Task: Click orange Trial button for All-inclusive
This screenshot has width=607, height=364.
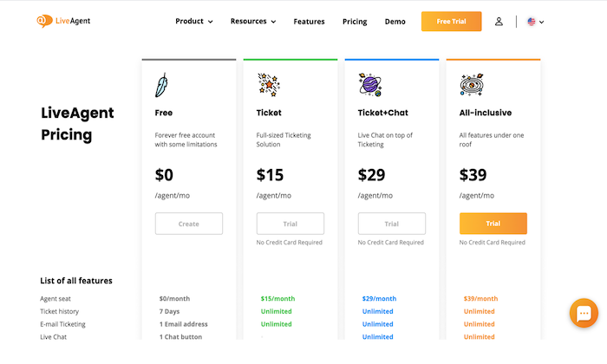Action: [x=493, y=224]
